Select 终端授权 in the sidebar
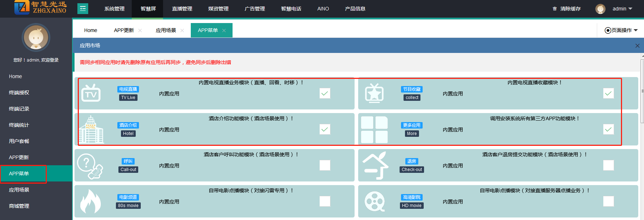Screen dimensions: 644x220 pos(19,93)
